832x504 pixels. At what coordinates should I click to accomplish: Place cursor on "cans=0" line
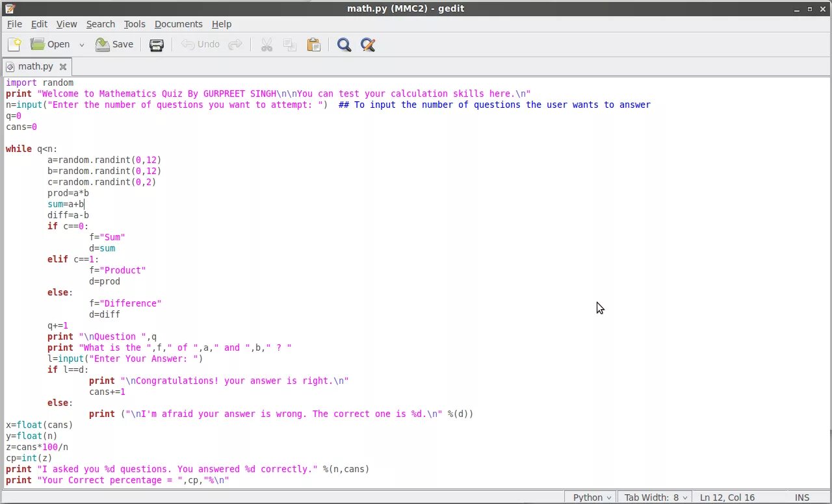pyautogui.click(x=21, y=127)
